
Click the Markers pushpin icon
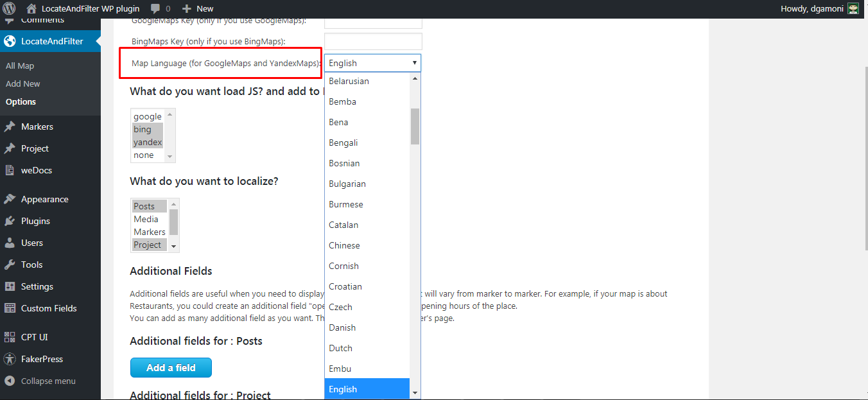(10, 126)
